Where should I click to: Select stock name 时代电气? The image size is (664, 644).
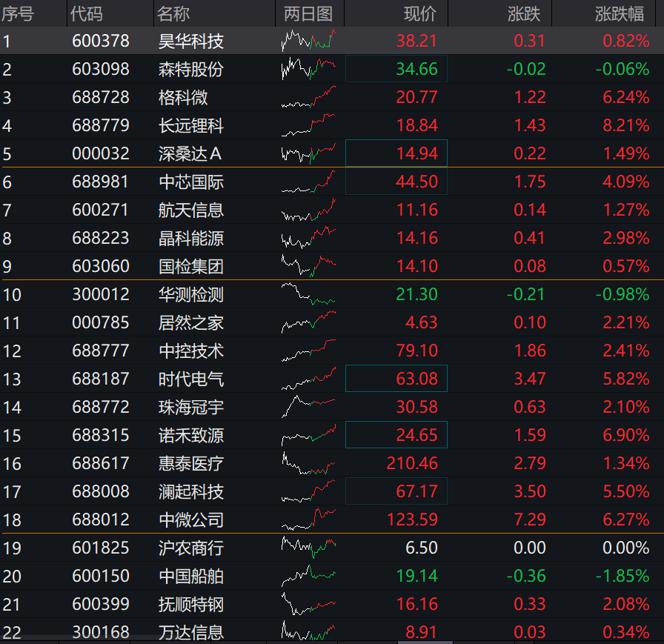tap(191, 379)
